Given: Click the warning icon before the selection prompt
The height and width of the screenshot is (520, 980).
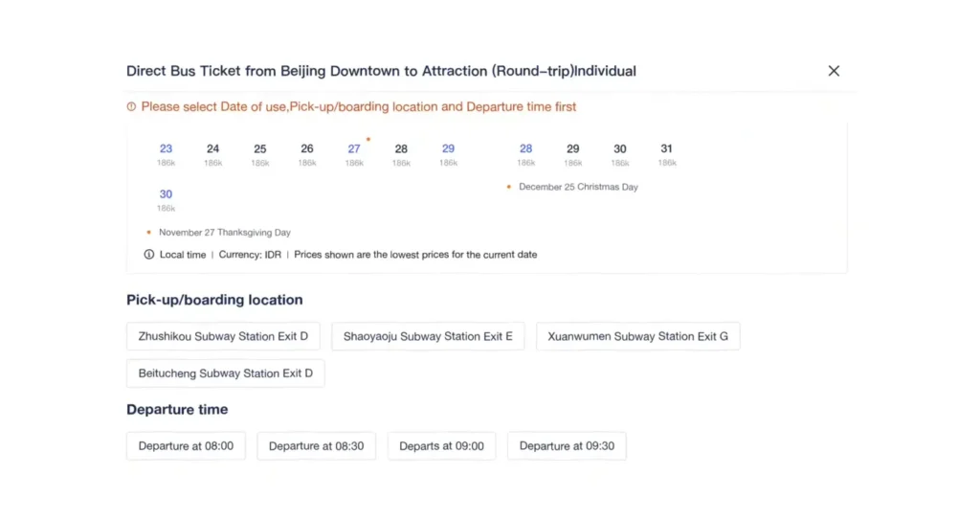Looking at the screenshot, I should [132, 107].
